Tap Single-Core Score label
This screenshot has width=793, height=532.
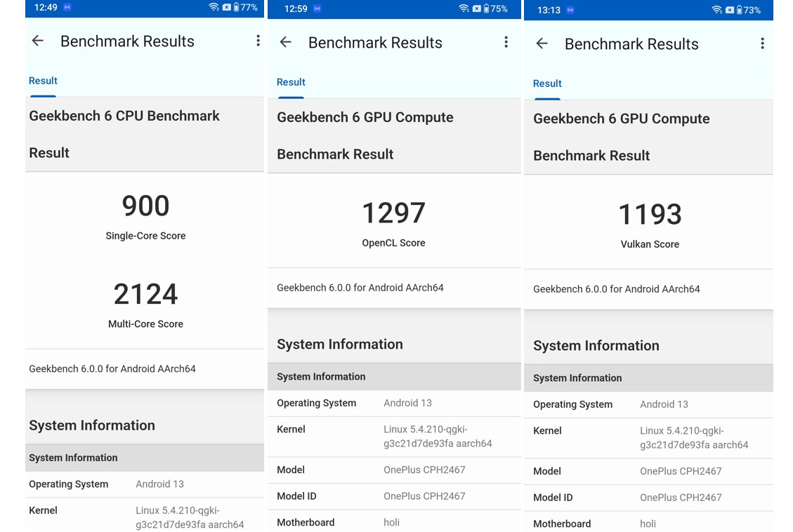point(145,235)
